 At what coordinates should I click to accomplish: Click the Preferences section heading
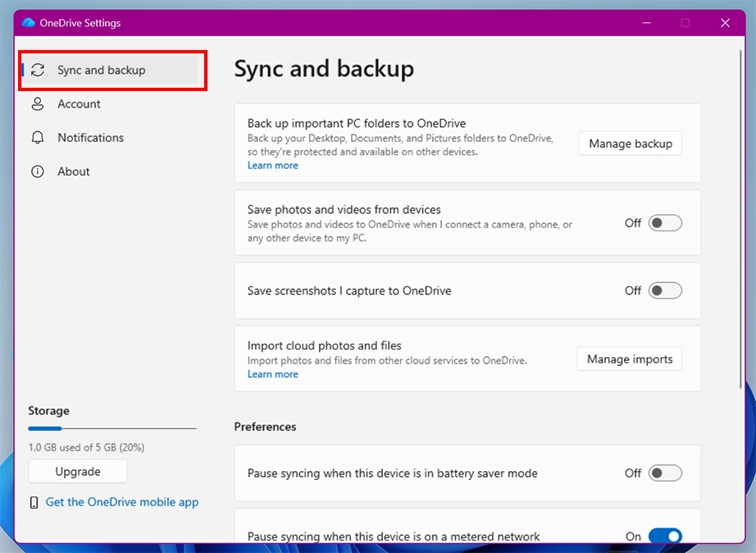(x=265, y=427)
